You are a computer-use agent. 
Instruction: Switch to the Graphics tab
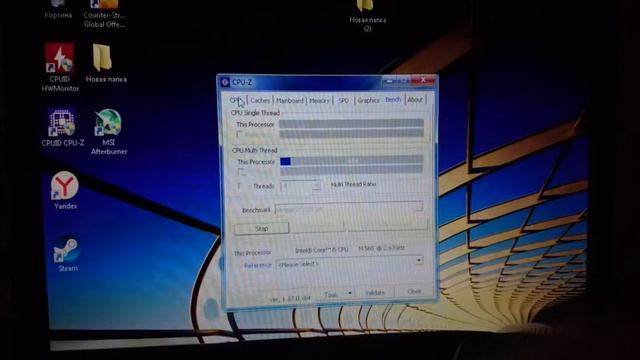click(x=368, y=100)
